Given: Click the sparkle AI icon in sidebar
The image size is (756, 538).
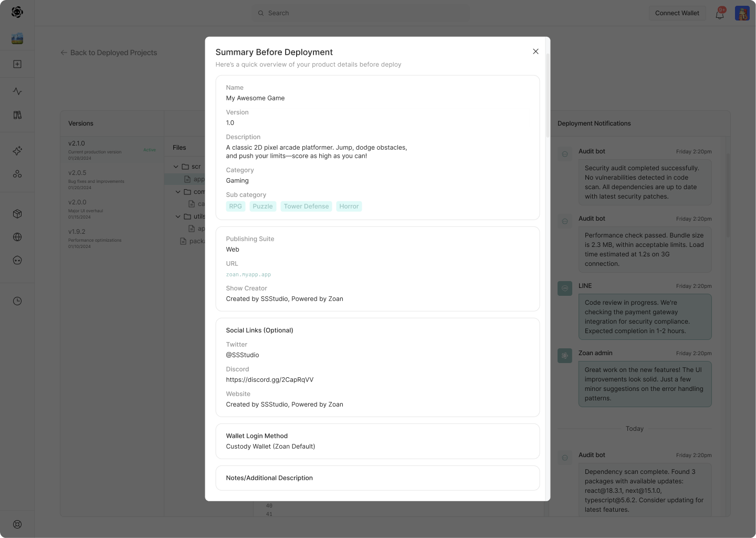Looking at the screenshot, I should coord(17,151).
